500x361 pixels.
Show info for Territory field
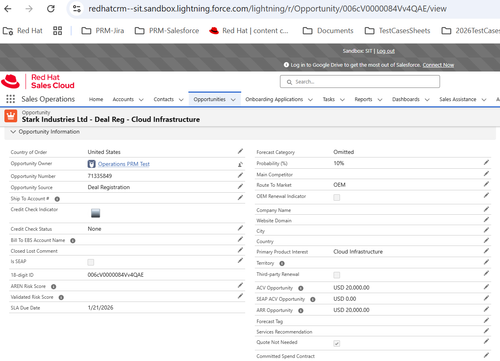click(282, 263)
